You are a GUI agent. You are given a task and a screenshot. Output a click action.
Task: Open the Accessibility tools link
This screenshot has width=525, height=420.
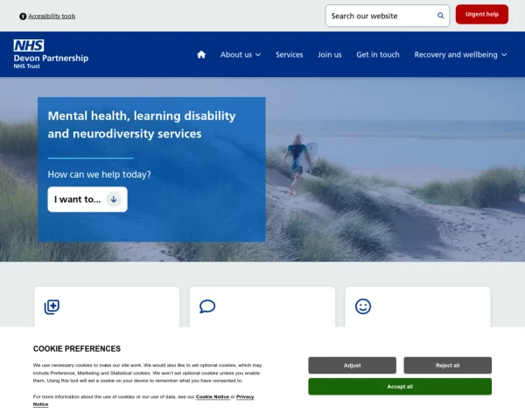(52, 16)
